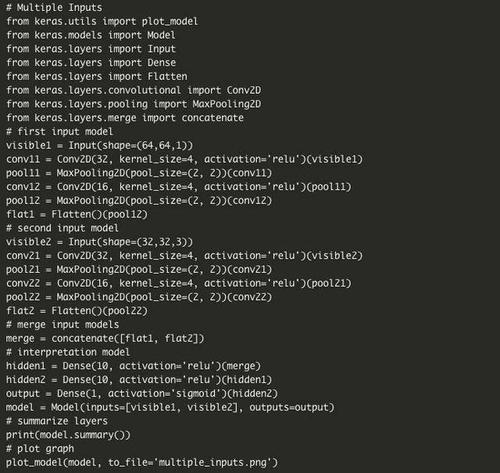Click the '# first input model' comment
The width and height of the screenshot is (500, 473).
pyautogui.click(x=60, y=132)
